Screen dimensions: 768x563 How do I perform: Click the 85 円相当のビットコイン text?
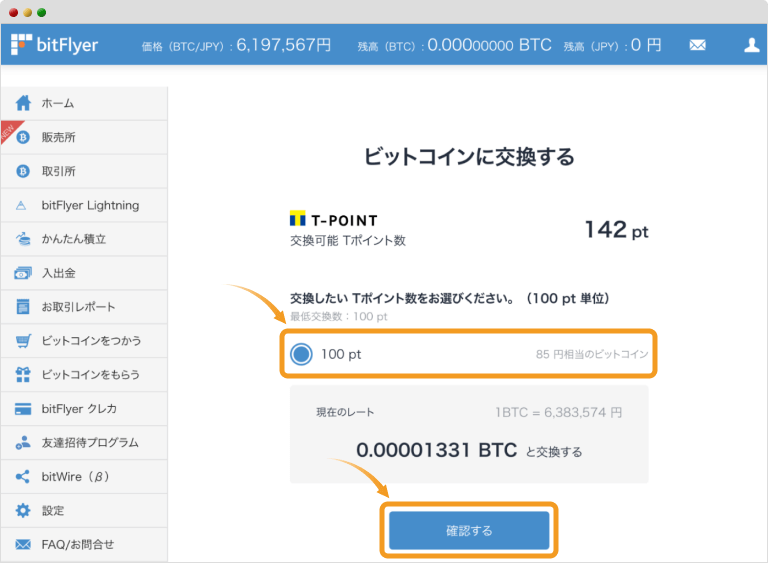(x=592, y=354)
